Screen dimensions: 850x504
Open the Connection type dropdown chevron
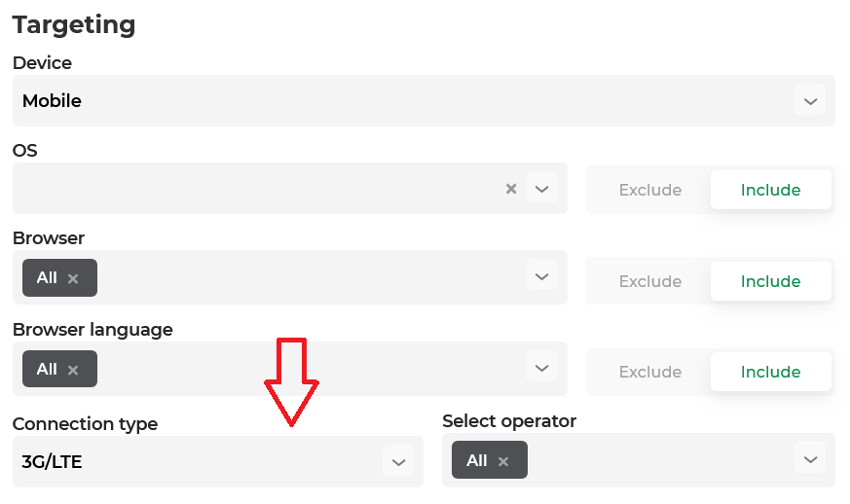click(x=398, y=462)
